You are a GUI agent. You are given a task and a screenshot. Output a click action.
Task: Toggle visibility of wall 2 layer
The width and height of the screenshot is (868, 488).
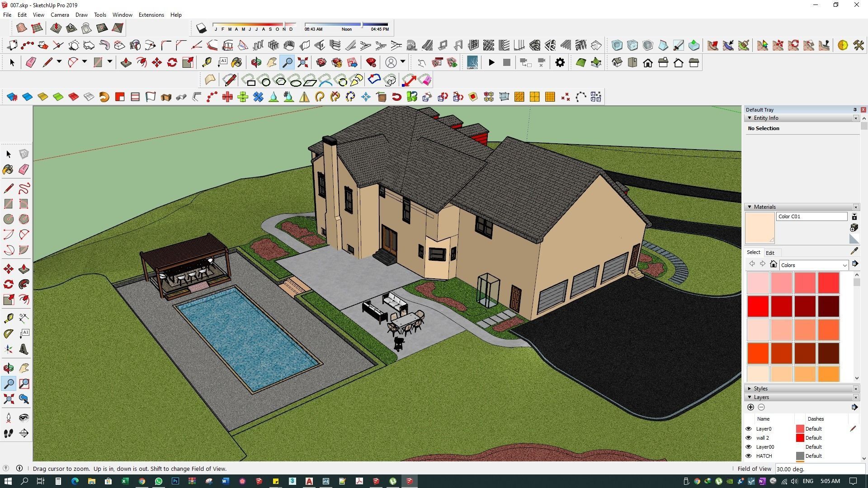748,438
